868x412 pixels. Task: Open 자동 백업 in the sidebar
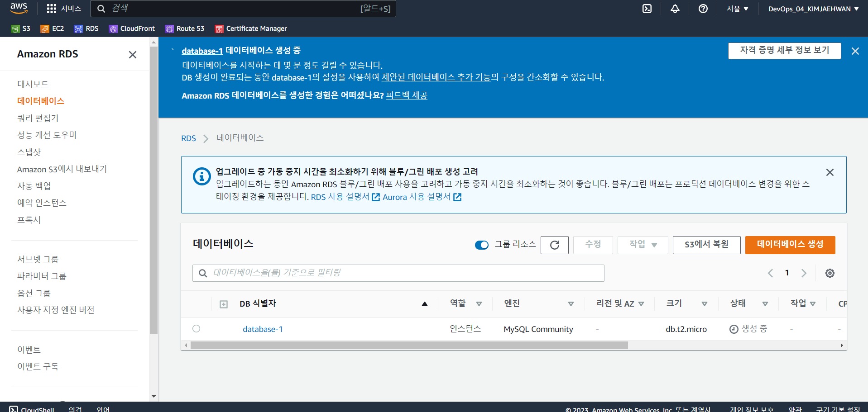[34, 186]
